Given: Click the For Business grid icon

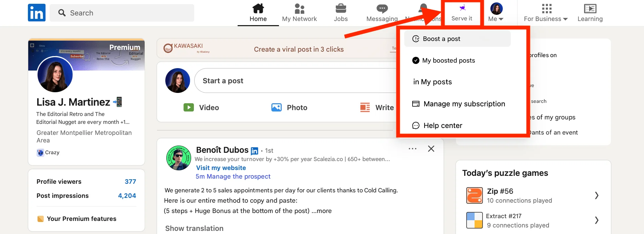Looking at the screenshot, I should pos(547,9).
